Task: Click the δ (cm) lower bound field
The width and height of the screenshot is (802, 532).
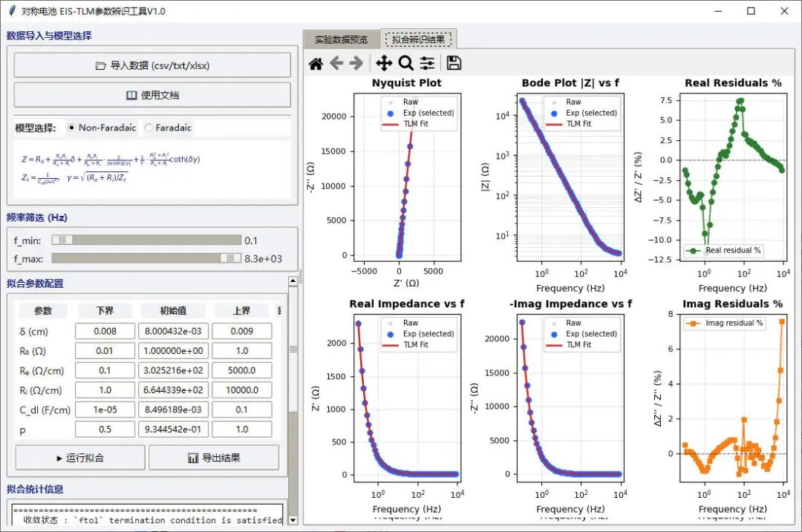Action: tap(105, 331)
